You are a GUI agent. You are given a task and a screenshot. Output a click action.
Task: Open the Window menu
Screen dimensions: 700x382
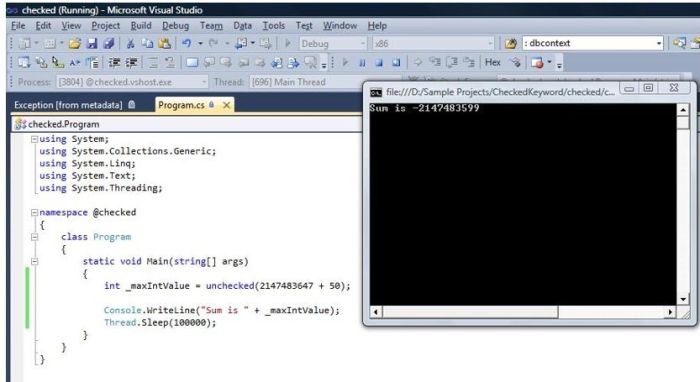340,26
